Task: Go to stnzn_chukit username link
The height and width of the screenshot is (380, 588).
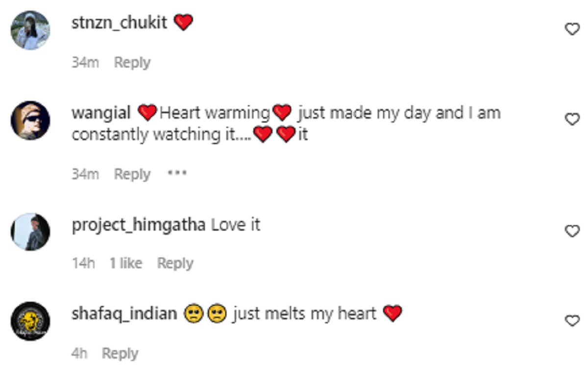Action: 119,23
